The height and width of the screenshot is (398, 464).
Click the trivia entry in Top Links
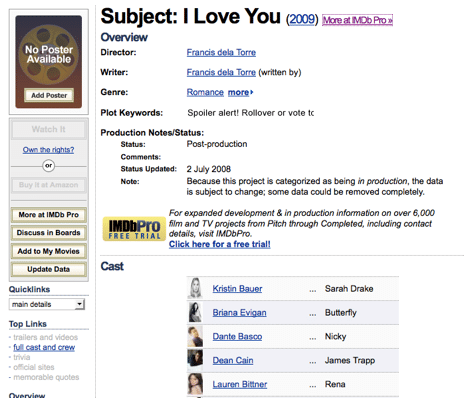pyautogui.click(x=22, y=357)
